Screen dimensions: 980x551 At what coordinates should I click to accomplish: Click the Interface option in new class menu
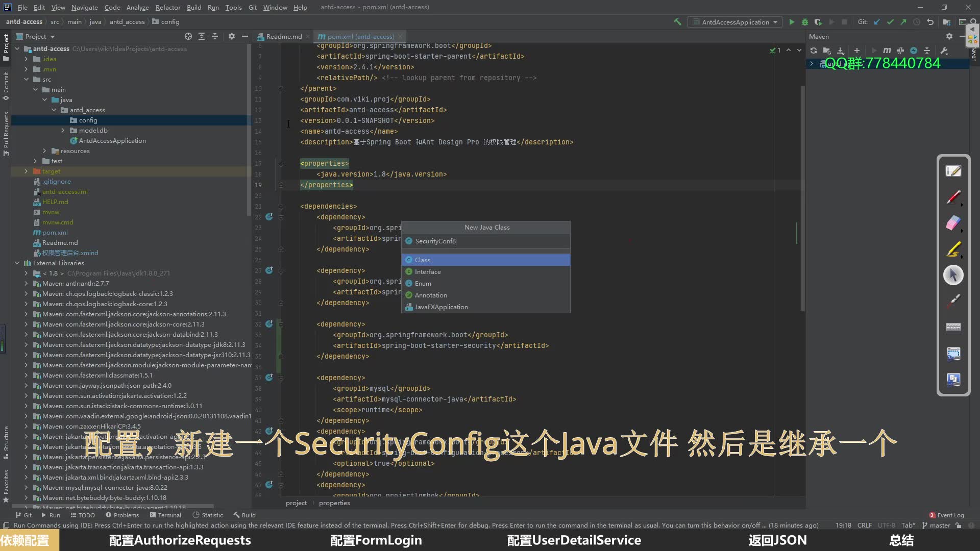click(484, 271)
